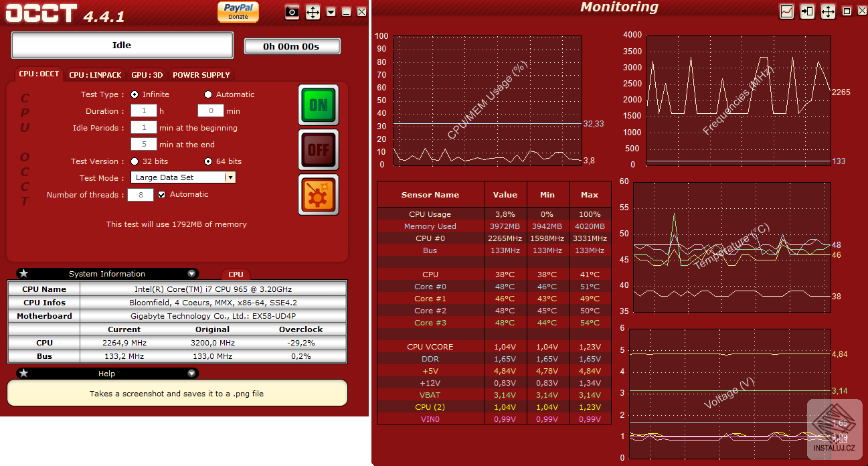Click the CPU (2) sensor name

tap(430, 407)
